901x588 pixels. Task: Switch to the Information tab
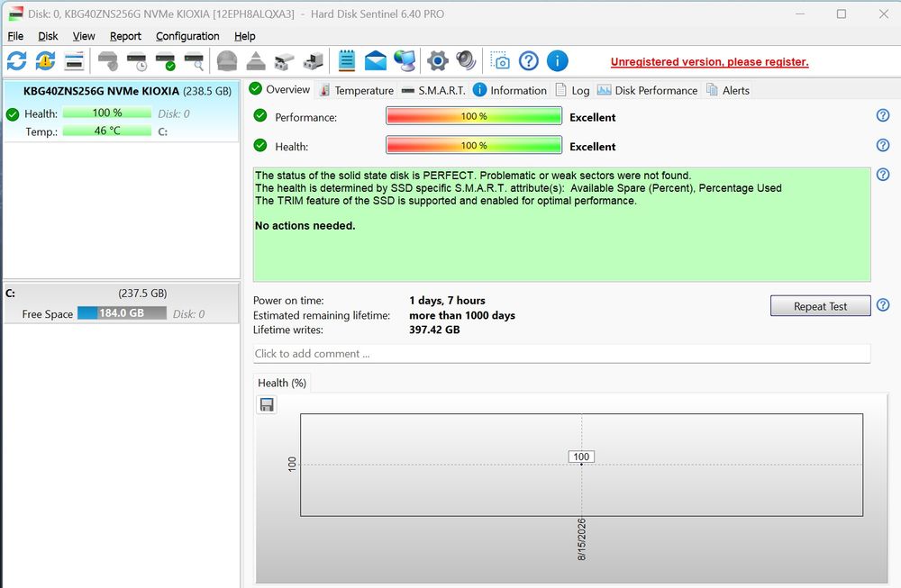[x=510, y=90]
